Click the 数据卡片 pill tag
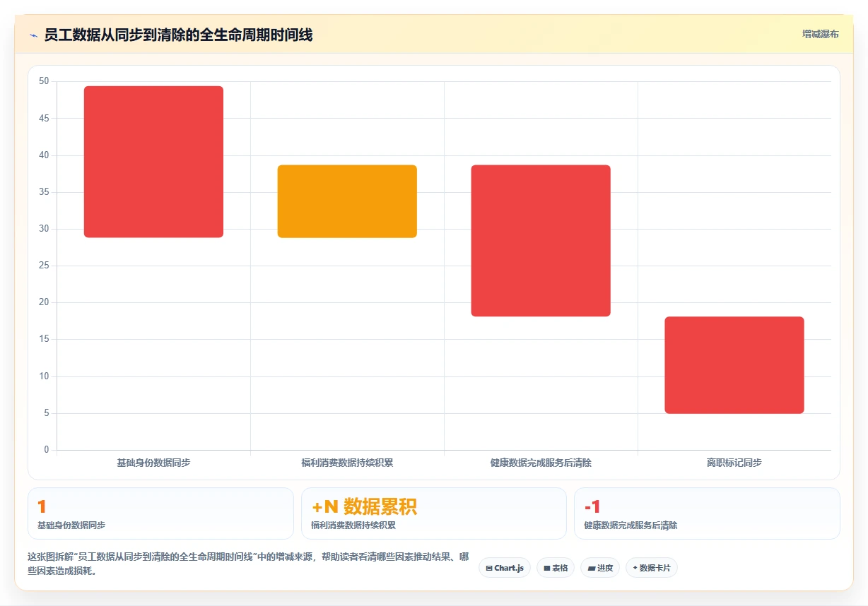The height and width of the screenshot is (606, 868). [x=652, y=568]
